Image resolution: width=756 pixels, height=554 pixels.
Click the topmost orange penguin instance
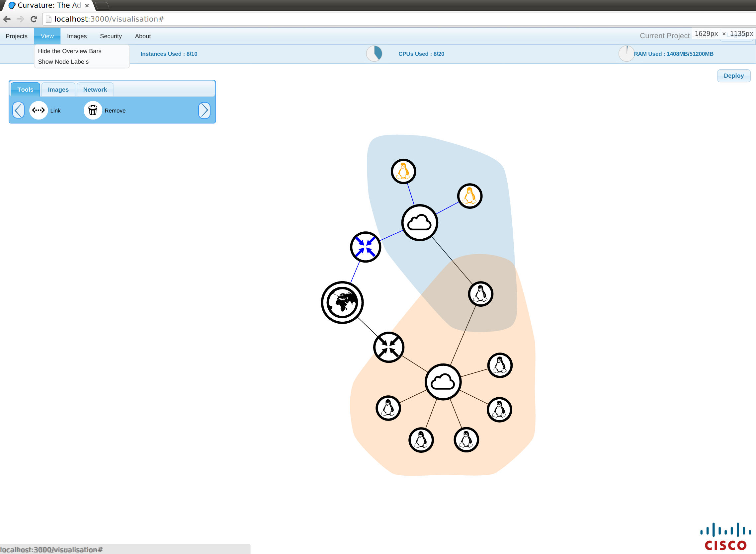click(403, 171)
